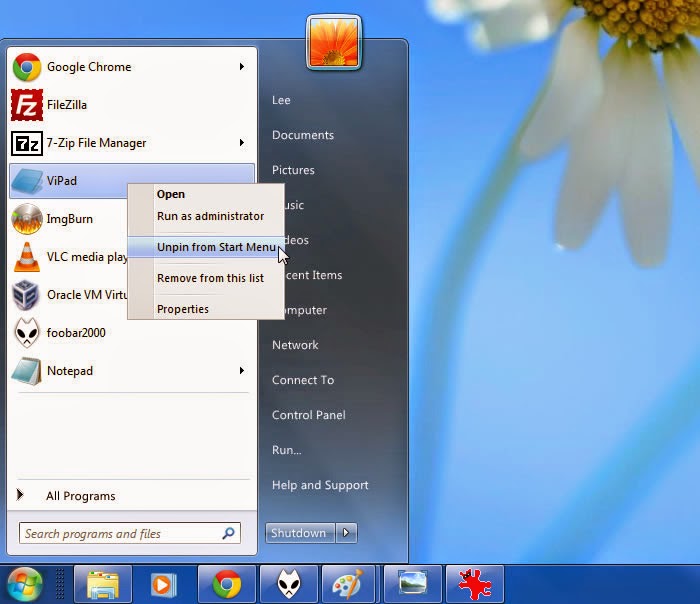Open Google Chrome from the taskbar
This screenshot has width=700, height=604.
(227, 584)
